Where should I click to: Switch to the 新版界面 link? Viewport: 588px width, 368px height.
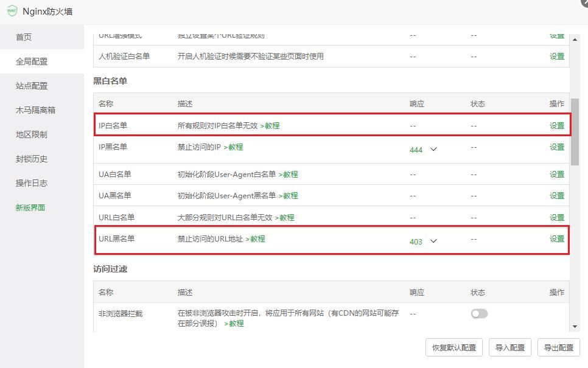(30, 207)
